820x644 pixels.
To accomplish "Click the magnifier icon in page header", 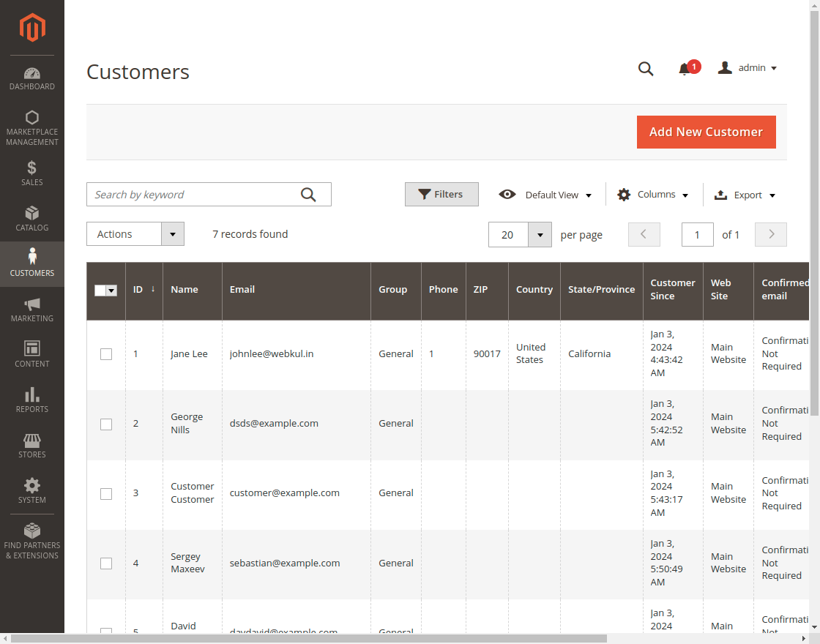I will [645, 69].
